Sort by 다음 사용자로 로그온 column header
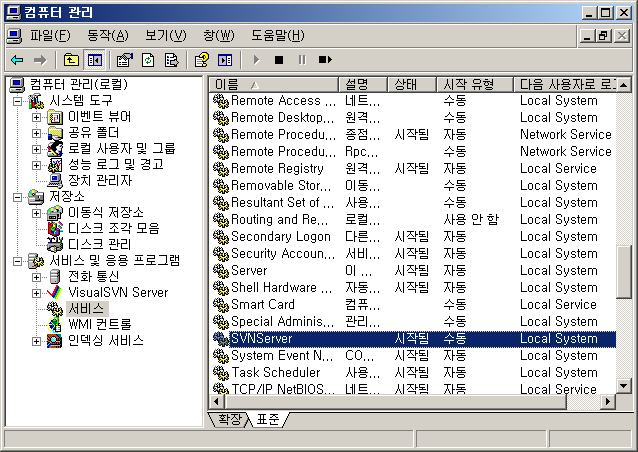Image resolution: width=638 pixels, height=452 pixels. (565, 85)
